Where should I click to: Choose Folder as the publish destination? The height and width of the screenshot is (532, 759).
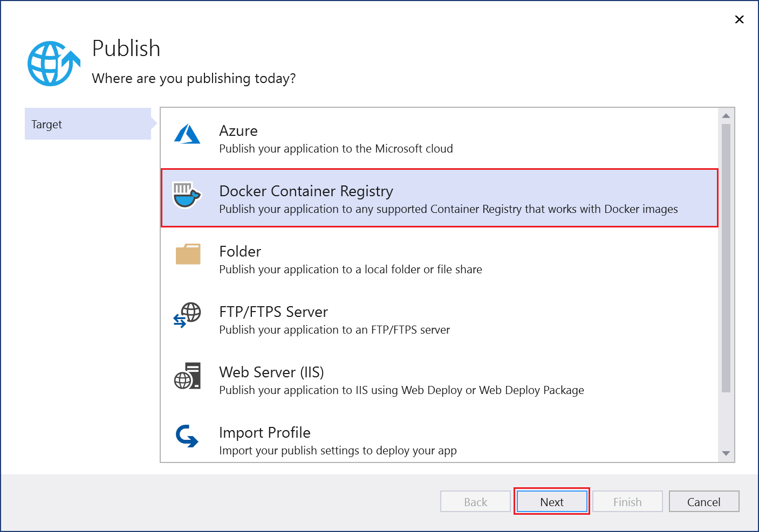[x=378, y=259]
